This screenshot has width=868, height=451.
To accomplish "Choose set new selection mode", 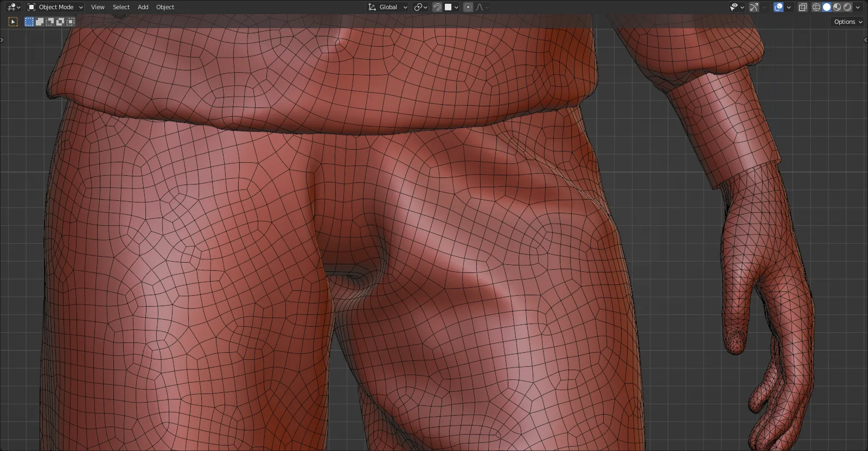I will [x=29, y=22].
